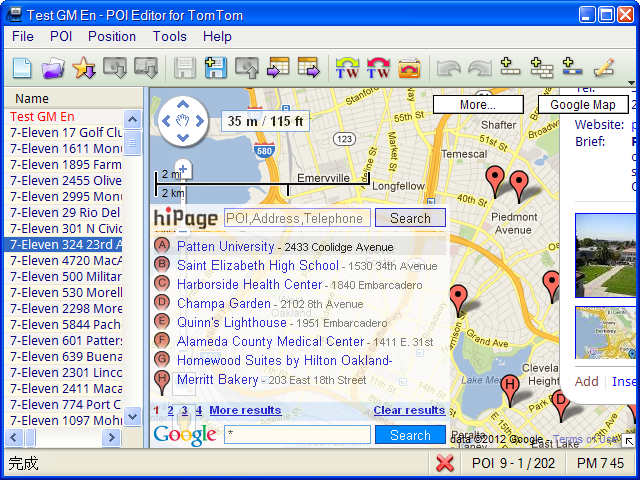640x480 pixels.
Task: Click the map zoom in plus button
Action: pos(183,169)
